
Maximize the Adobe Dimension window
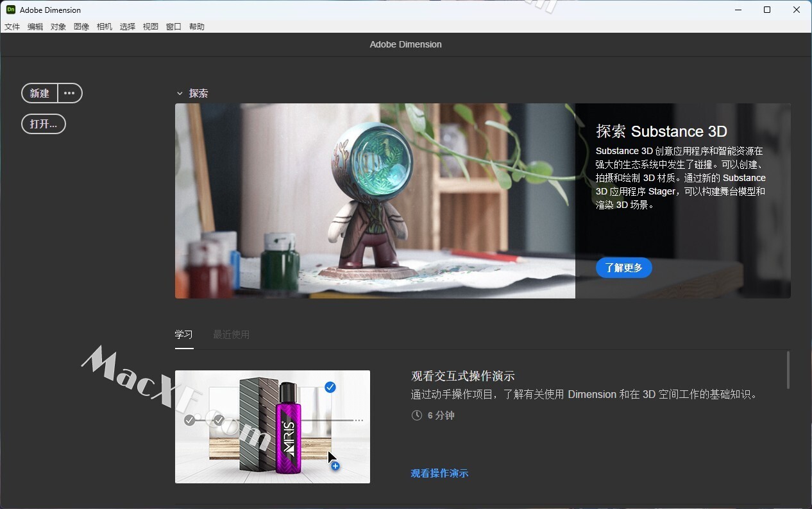[767, 10]
